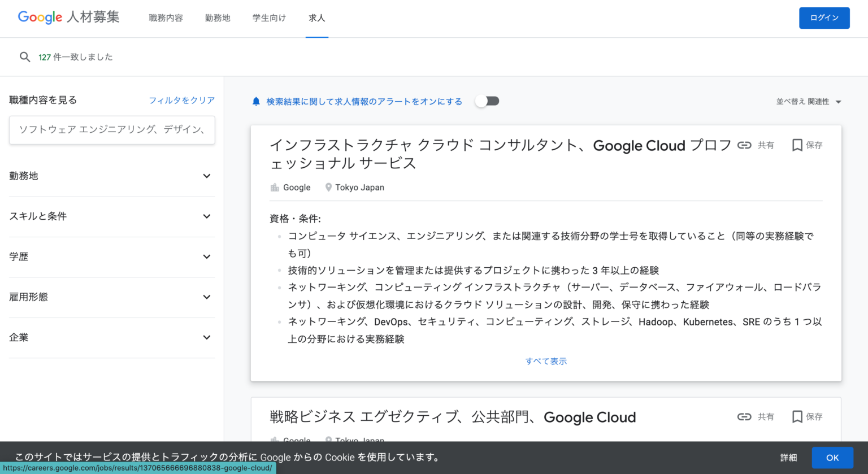Expand the スキルと条件 filter section
Screen dimensions: 868x474
112,216
